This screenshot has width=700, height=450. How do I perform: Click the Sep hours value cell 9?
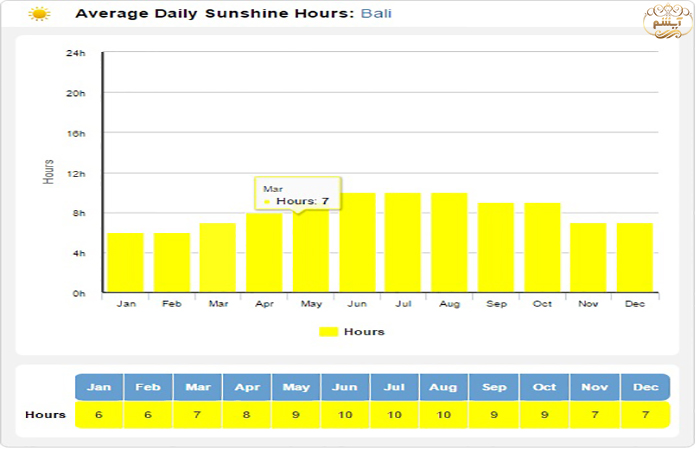tap(494, 414)
